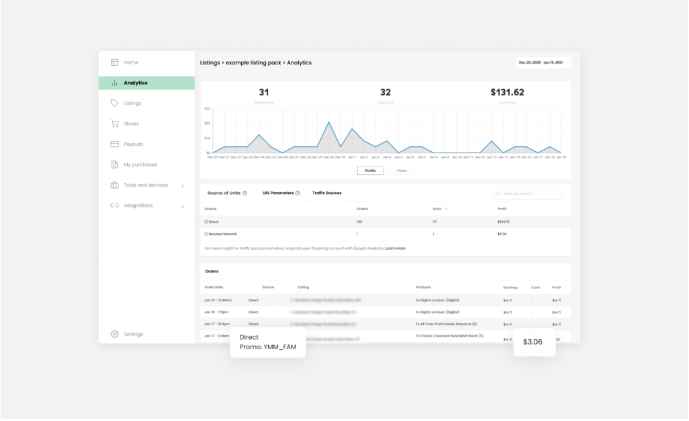
Task: Click the $3.06 callout value
Action: click(533, 342)
